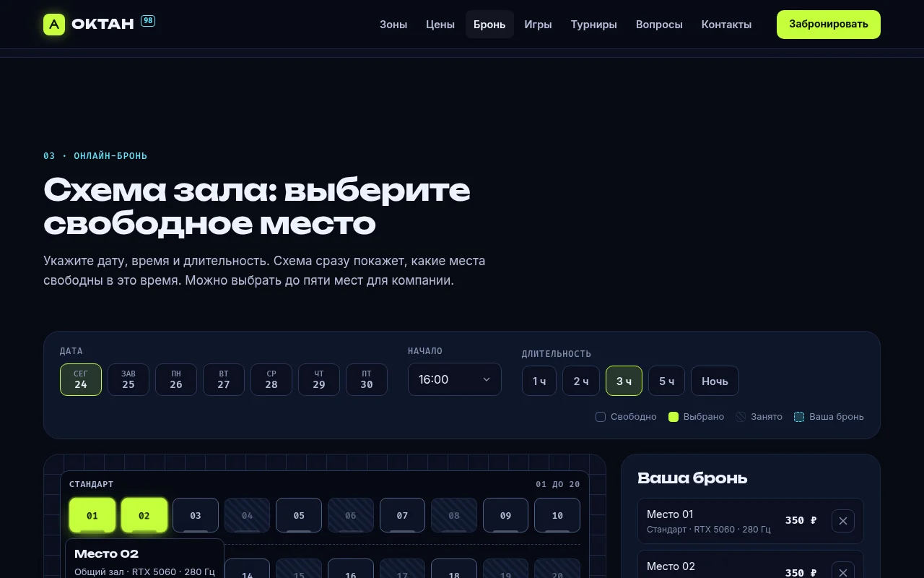Image resolution: width=924 pixels, height=578 pixels.
Task: Click the Забронировать button
Action: (829, 25)
